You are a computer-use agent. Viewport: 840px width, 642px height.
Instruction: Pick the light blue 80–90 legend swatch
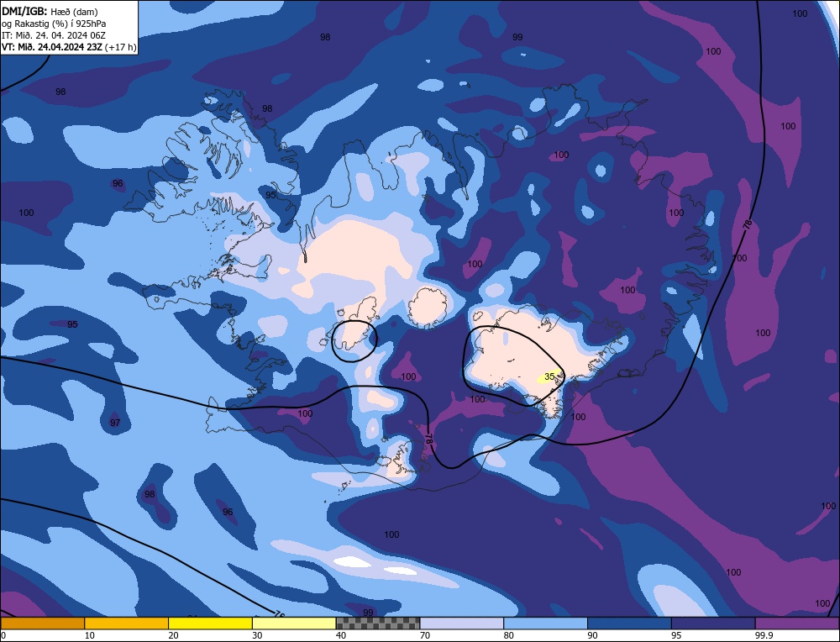(545, 623)
